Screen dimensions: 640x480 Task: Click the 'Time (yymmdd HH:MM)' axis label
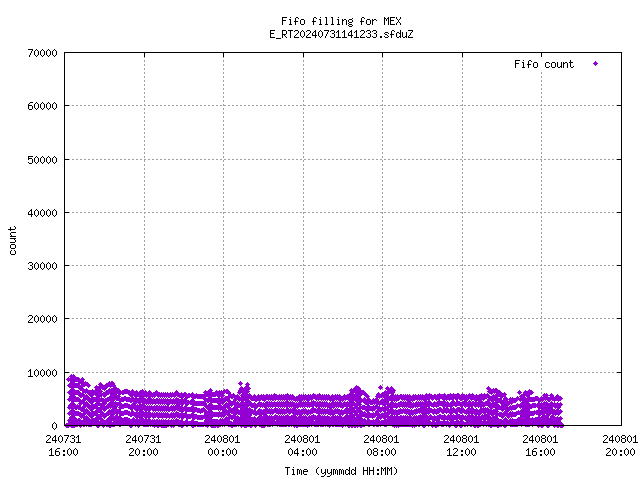[341, 471]
